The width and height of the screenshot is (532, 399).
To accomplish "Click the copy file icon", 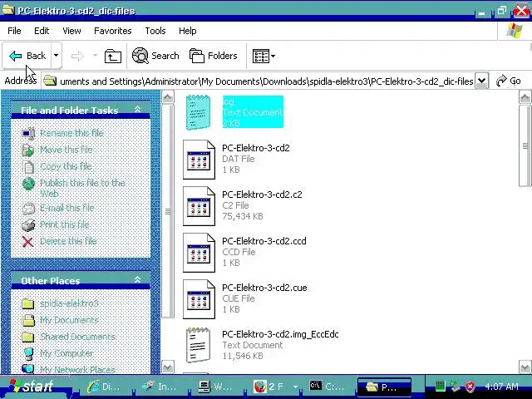I will point(28,166).
